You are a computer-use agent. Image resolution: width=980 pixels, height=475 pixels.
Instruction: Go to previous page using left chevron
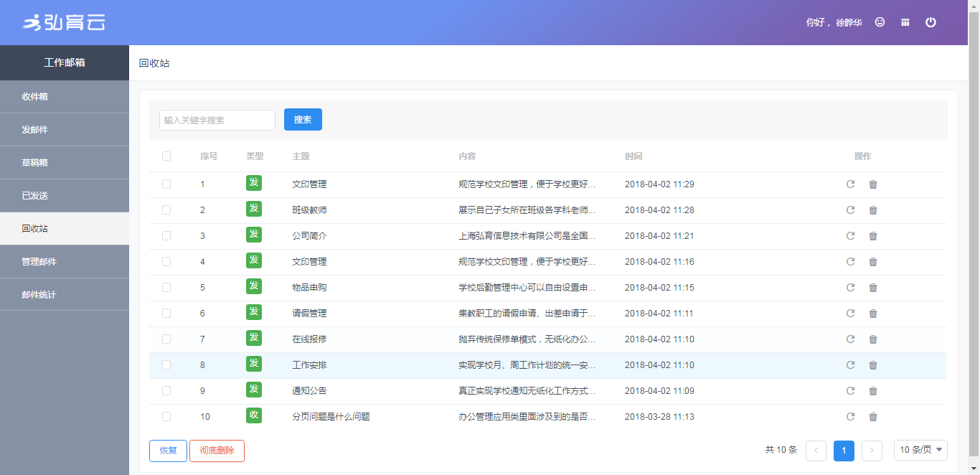816,451
